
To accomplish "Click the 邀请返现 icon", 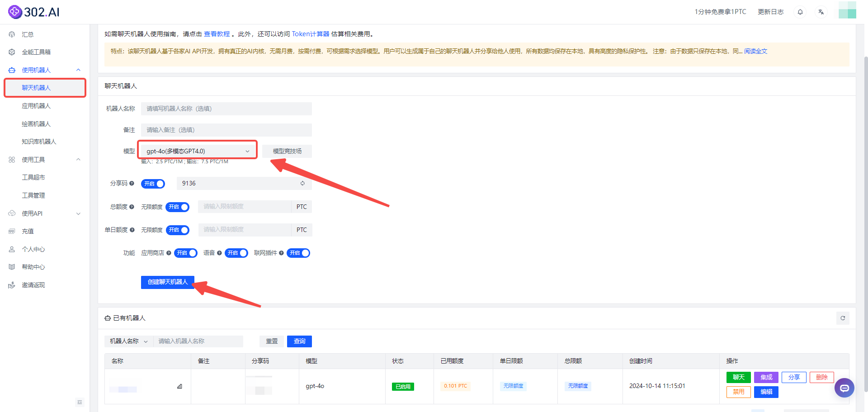I will tap(12, 285).
